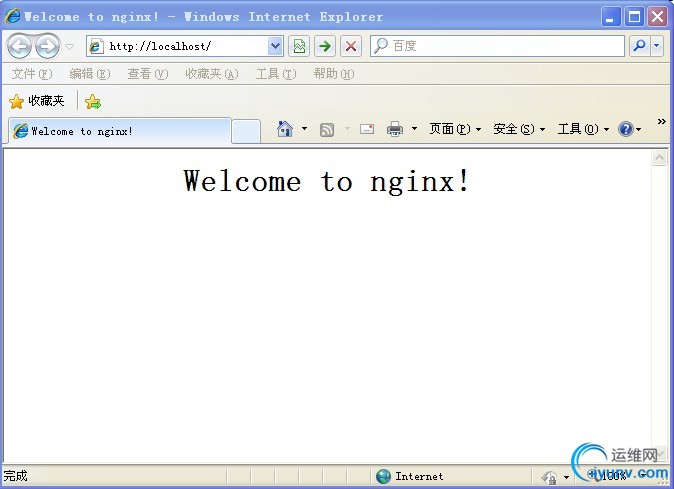
Task: Click the Protected Mode icon in status bar
Action: pos(550,477)
